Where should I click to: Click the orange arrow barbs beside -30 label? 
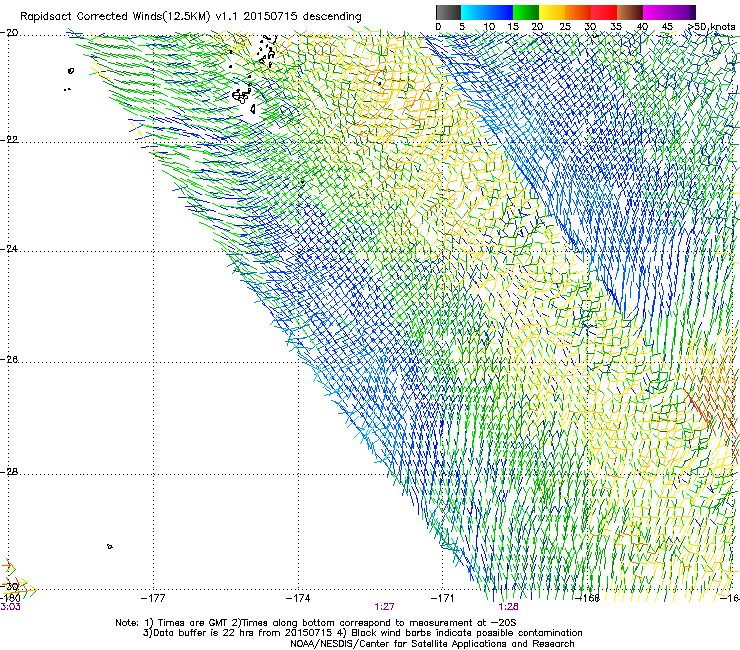pyautogui.click(x=18, y=587)
